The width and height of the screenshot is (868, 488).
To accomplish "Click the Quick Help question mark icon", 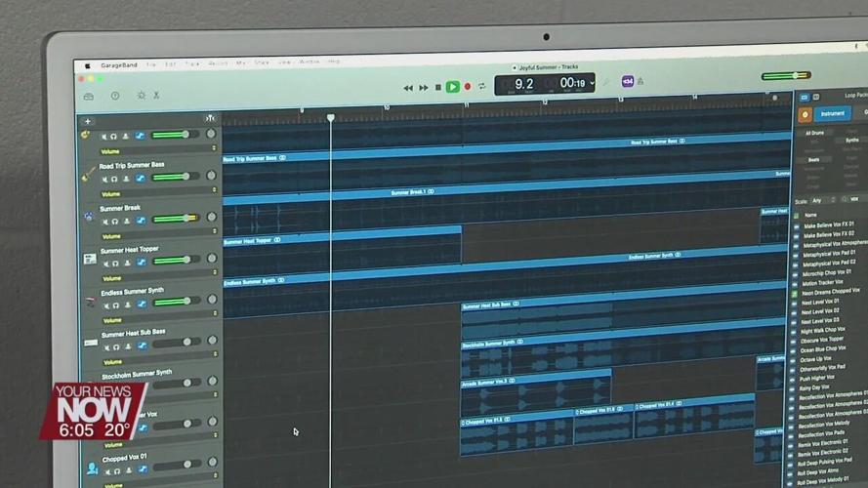I will 115,96.
